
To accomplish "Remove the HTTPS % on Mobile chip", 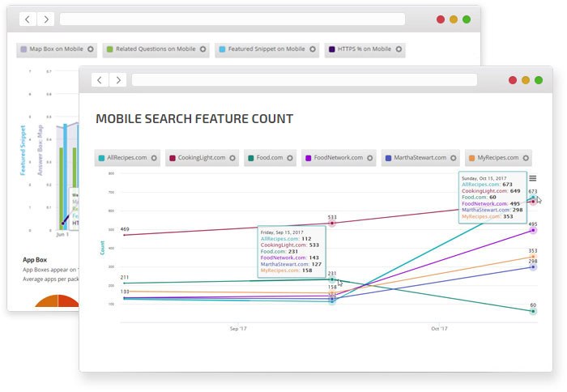I will 399,49.
